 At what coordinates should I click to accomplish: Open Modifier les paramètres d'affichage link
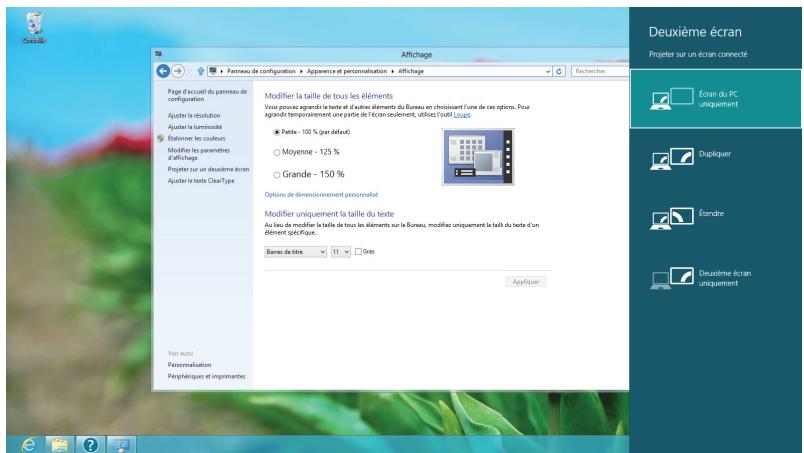(x=199, y=154)
